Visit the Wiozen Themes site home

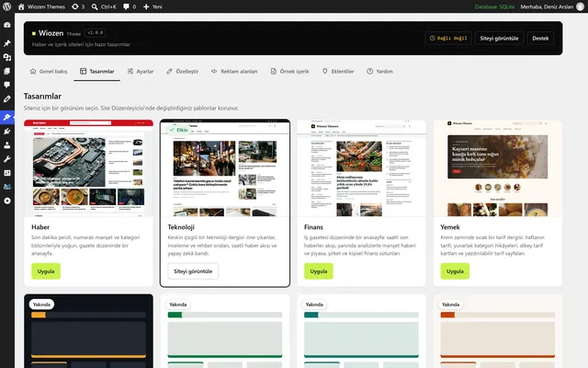(41, 6)
